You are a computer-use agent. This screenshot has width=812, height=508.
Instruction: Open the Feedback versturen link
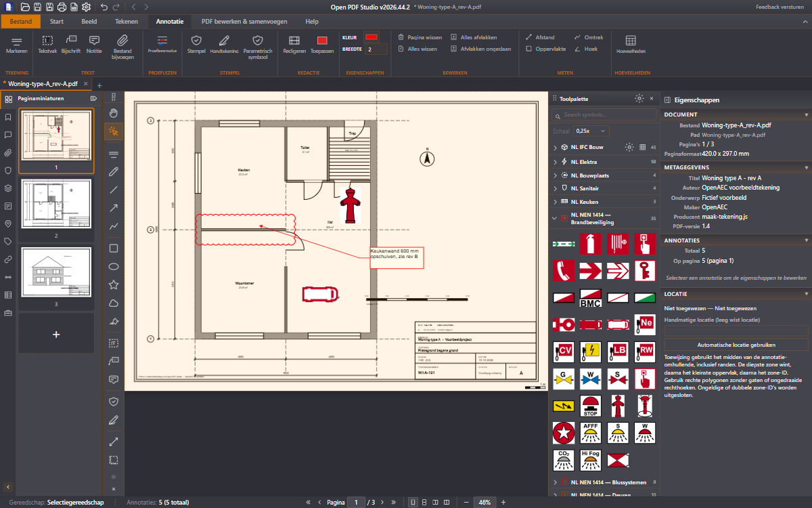click(780, 7)
